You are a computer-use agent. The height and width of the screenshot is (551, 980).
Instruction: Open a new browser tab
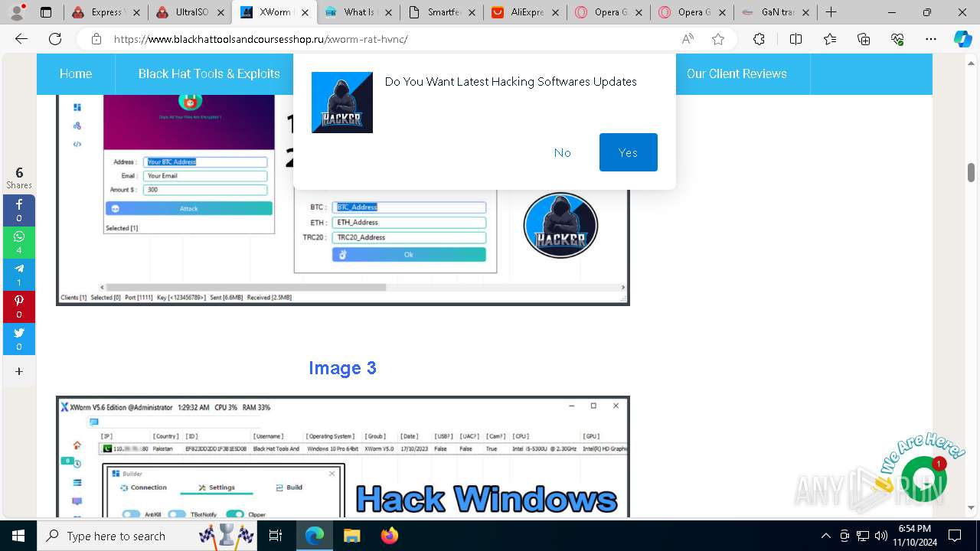[831, 12]
